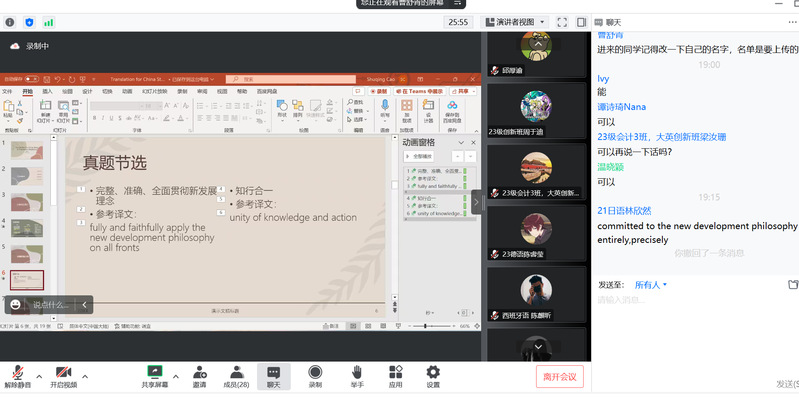Click the fullscreen icon beside presenter view
The width and height of the screenshot is (799, 397).
562,22
